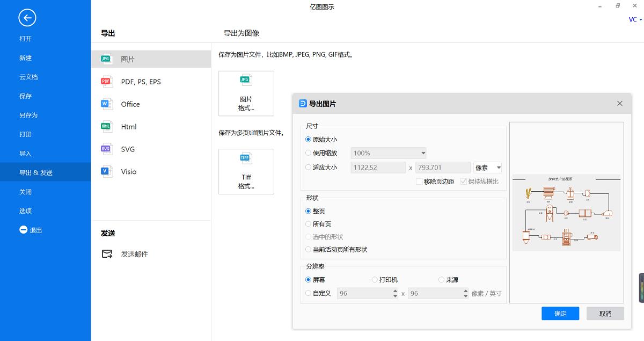This screenshot has width=644, height=341.
Task: Click the Visio export format icon
Action: click(x=106, y=171)
